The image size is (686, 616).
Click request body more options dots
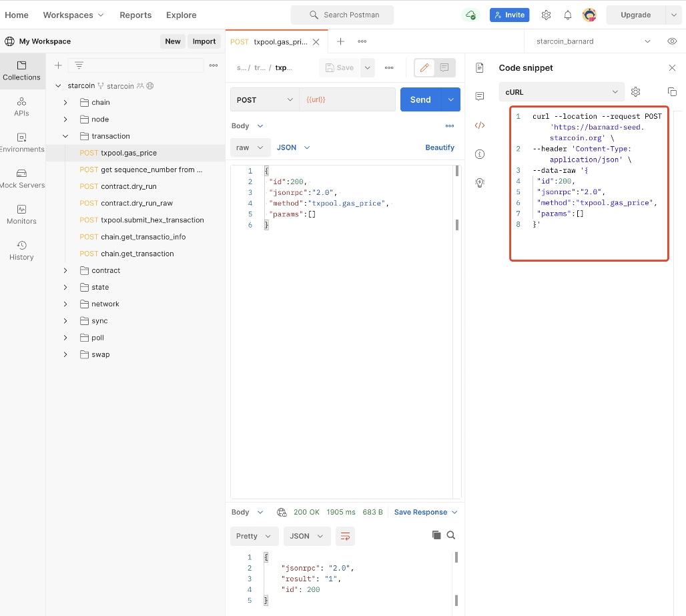click(x=449, y=126)
